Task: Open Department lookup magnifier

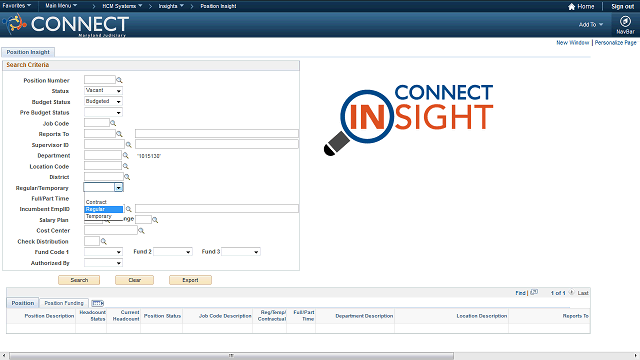Action: pos(126,156)
